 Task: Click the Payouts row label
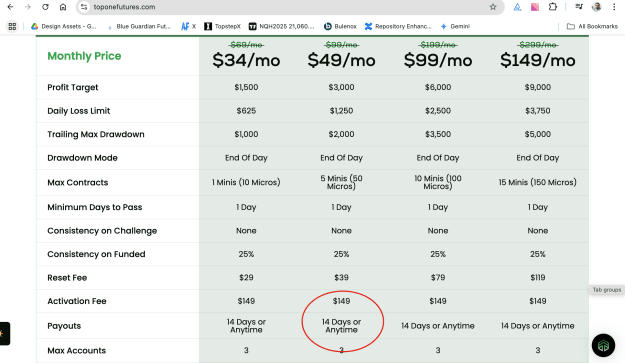(64, 326)
